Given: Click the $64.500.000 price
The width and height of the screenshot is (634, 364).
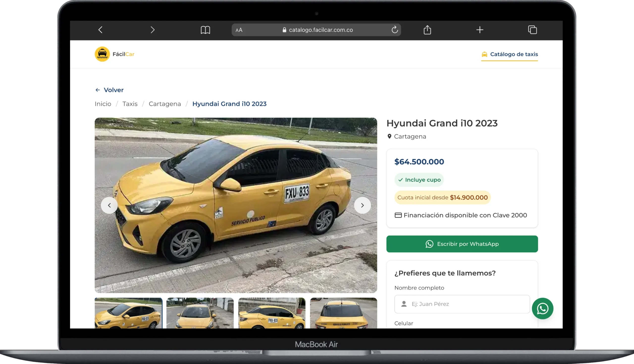Looking at the screenshot, I should point(419,162).
